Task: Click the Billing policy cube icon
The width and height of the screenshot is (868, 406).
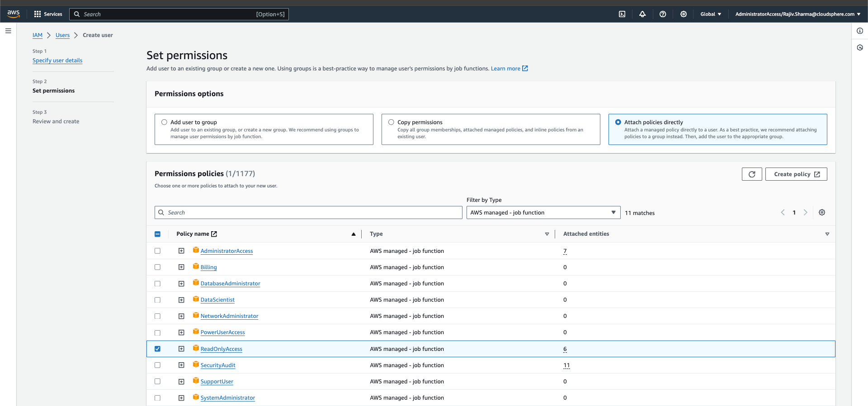Action: coord(196,266)
